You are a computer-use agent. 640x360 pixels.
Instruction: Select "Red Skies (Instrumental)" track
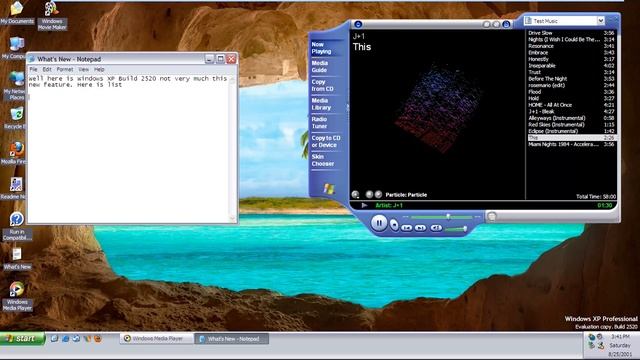click(x=571, y=124)
